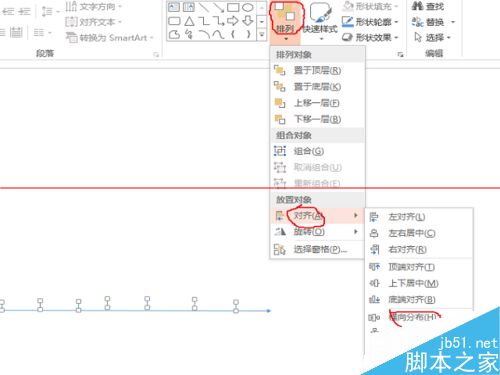Image resolution: width=500 pixels, height=375 pixels.
Task: Open the 替换 replace dropdown arrow
Action: point(453,22)
